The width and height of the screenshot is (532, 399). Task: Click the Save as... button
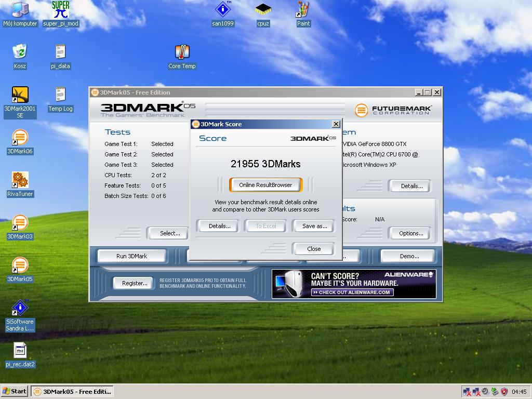coord(314,226)
